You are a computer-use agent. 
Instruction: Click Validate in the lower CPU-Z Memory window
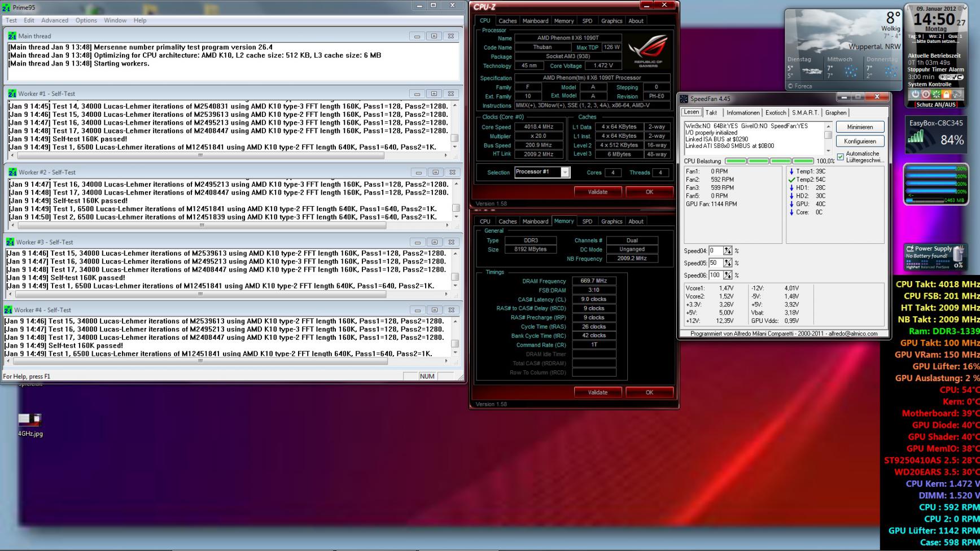point(598,392)
